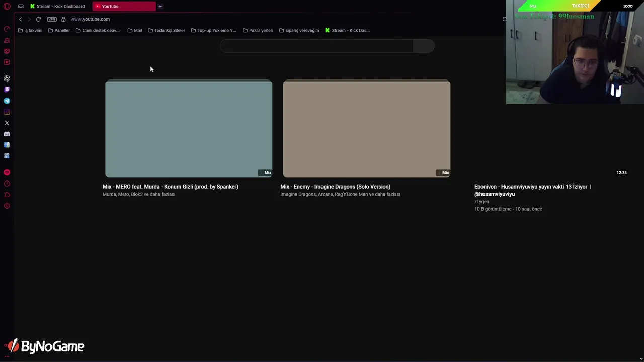Click title Mix - Enemy - Imagine Dragons

click(336, 187)
